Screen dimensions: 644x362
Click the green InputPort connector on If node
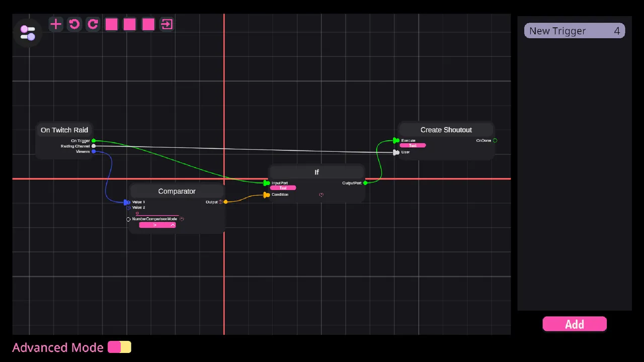click(267, 183)
